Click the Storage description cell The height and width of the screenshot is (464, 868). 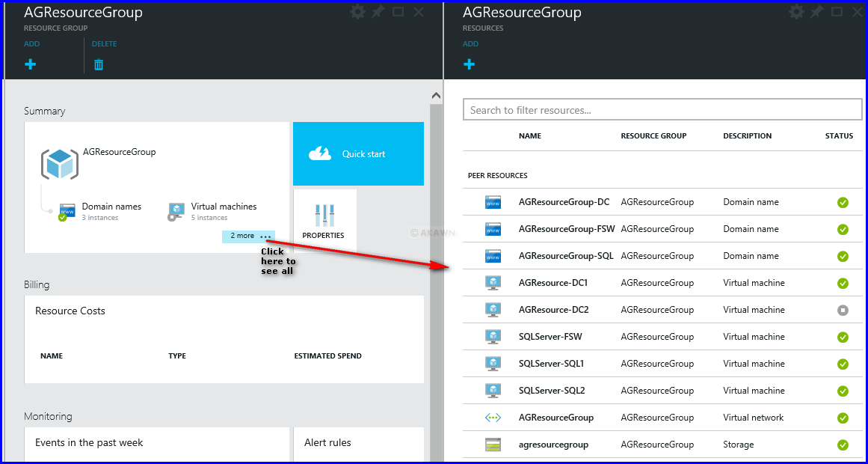(x=739, y=445)
